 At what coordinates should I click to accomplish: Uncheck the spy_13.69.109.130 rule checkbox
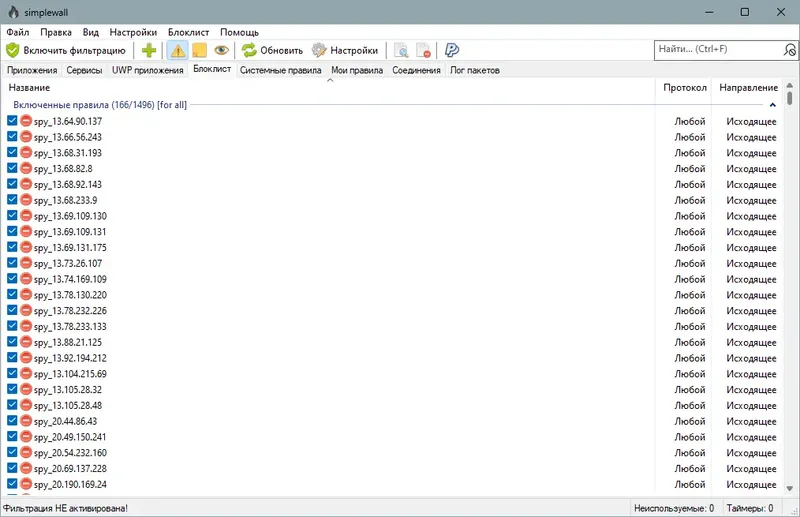click(x=12, y=215)
